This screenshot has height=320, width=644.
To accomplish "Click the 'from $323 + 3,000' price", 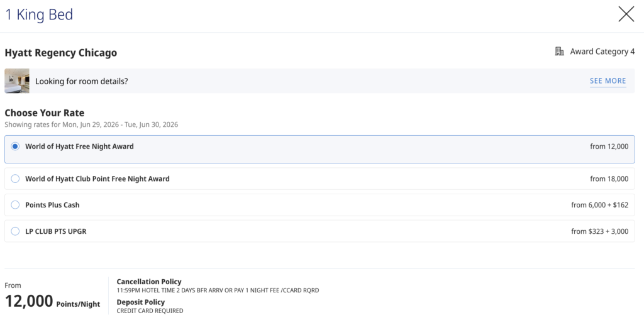I will click(x=599, y=231).
